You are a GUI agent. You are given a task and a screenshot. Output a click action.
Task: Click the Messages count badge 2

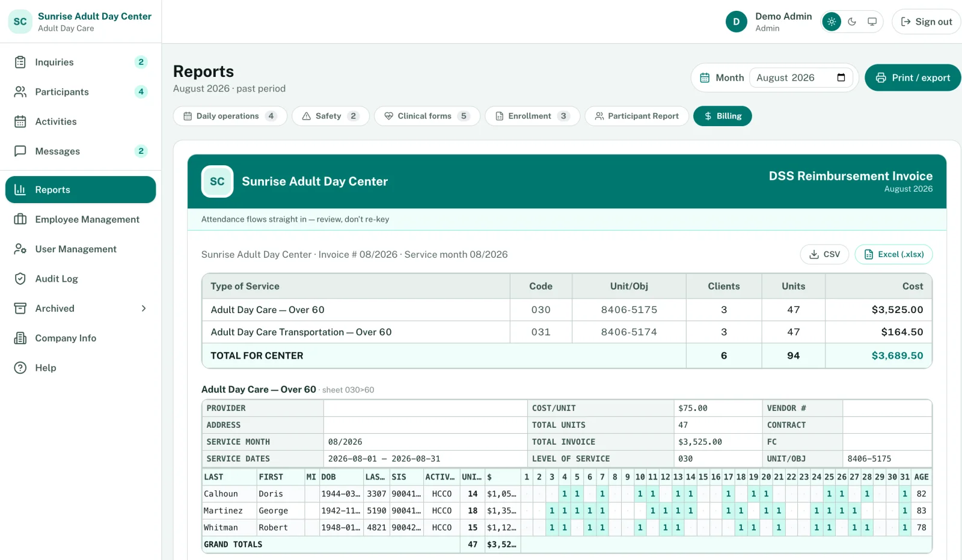141,151
